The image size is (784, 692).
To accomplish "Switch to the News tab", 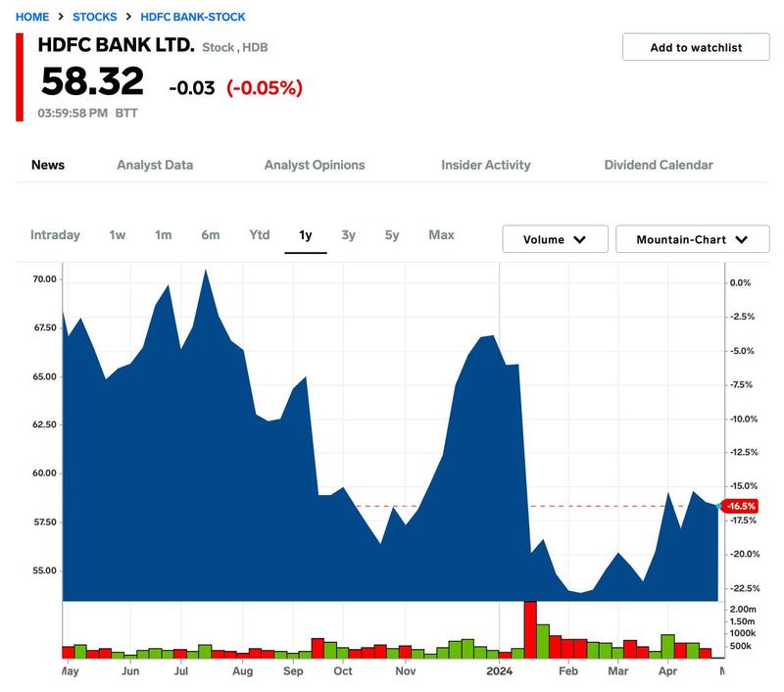I will click(48, 165).
